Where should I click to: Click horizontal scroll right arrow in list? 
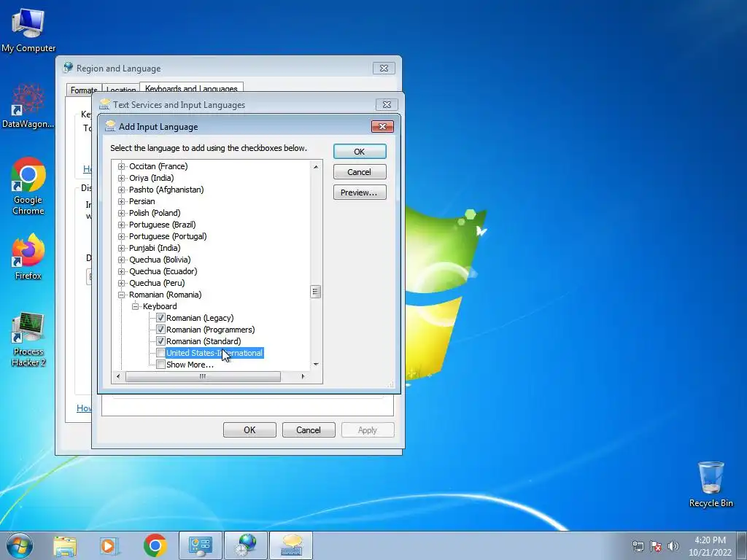(303, 376)
